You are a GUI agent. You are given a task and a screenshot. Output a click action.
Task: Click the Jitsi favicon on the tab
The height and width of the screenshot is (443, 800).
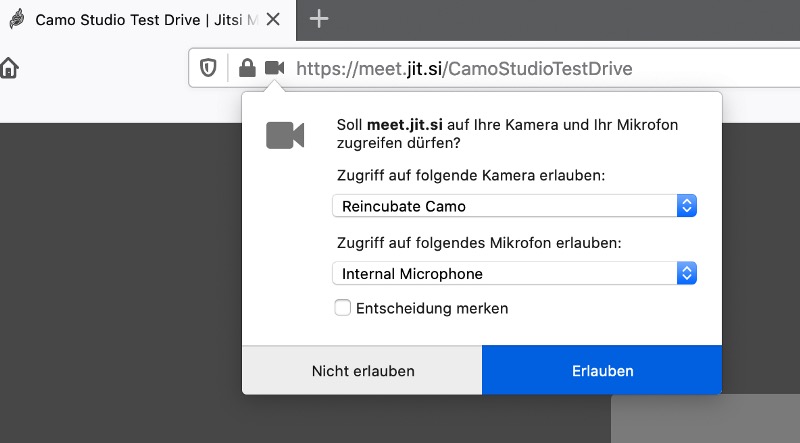17,19
